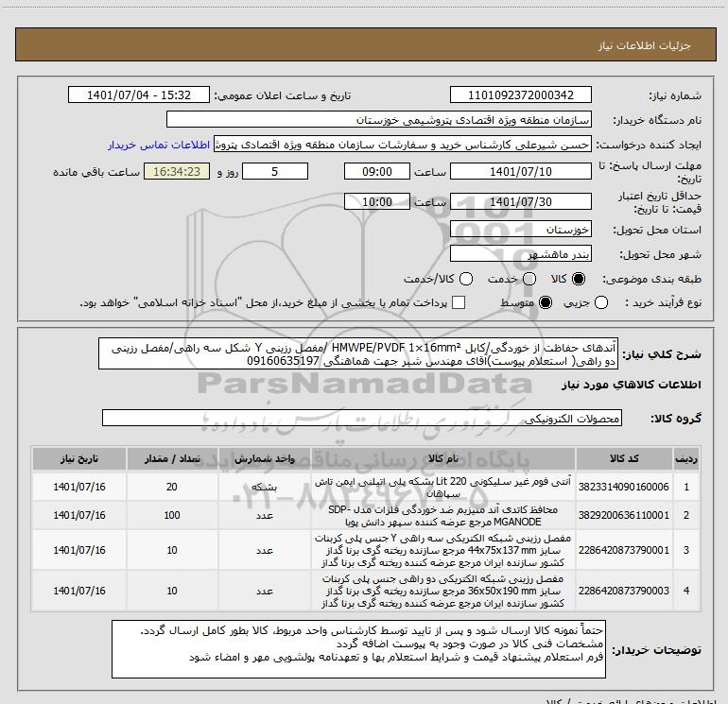Click remaining time countdown 16:34:23
Image resolution: width=728 pixels, height=704 pixels.
[177, 171]
